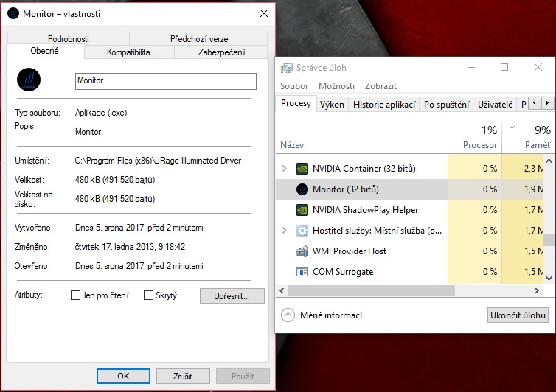Click the Změněno date čtvrtek 17. ledna 2013

[130, 247]
